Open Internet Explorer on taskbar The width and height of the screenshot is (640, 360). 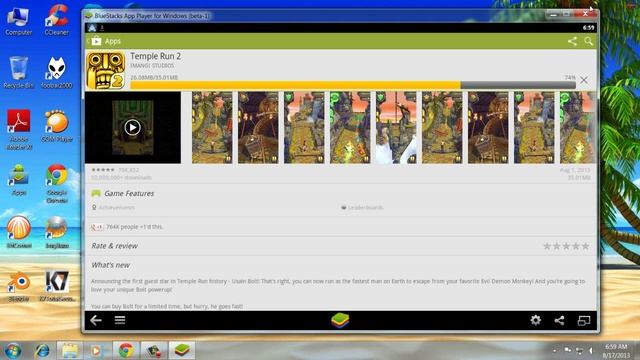pos(42,351)
